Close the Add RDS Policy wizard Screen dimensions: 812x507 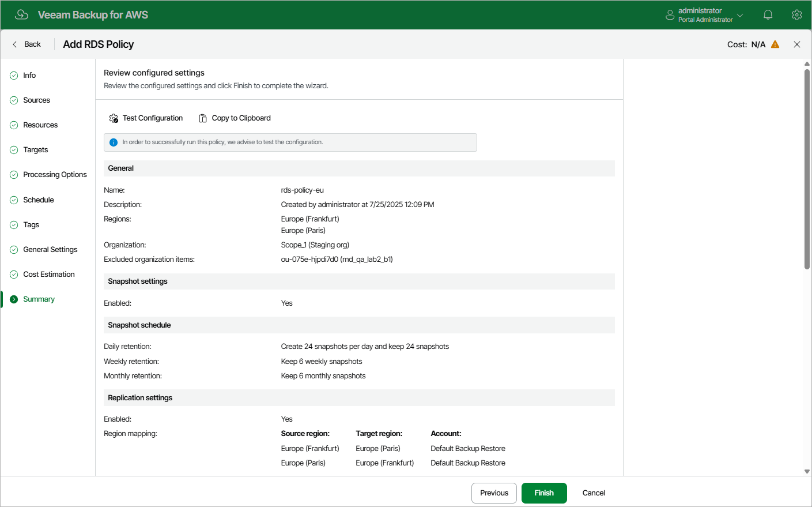click(x=797, y=44)
